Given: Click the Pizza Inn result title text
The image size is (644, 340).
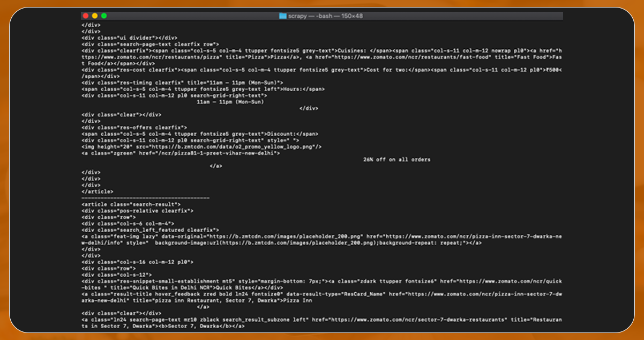Looking at the screenshot, I should click(296, 301).
